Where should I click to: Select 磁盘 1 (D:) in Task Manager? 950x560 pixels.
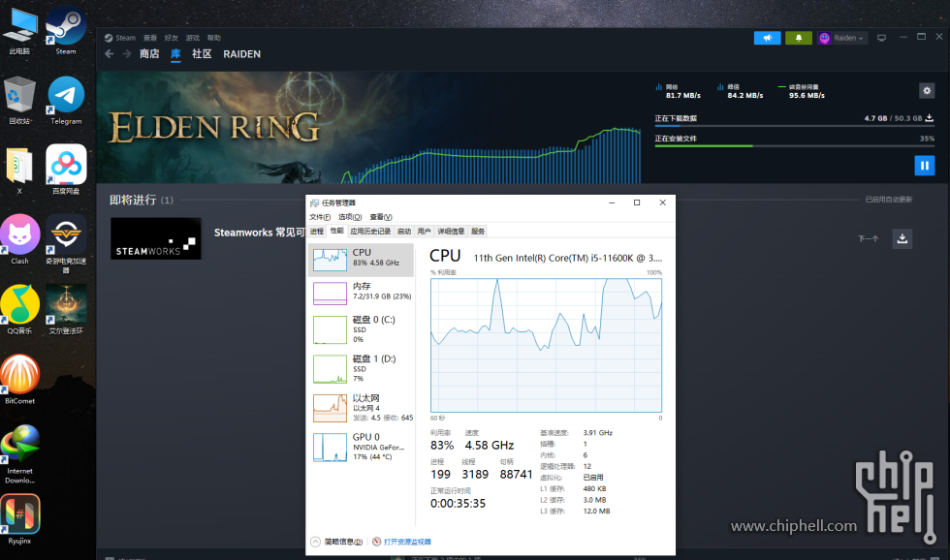click(x=361, y=369)
